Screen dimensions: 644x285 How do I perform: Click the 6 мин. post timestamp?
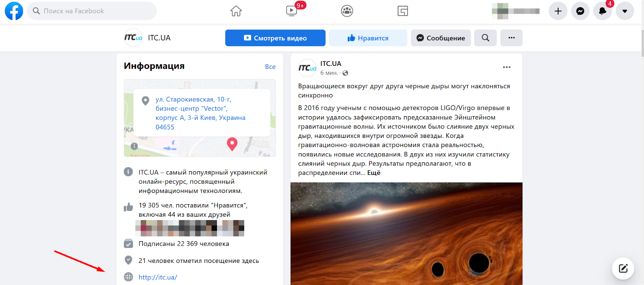329,73
